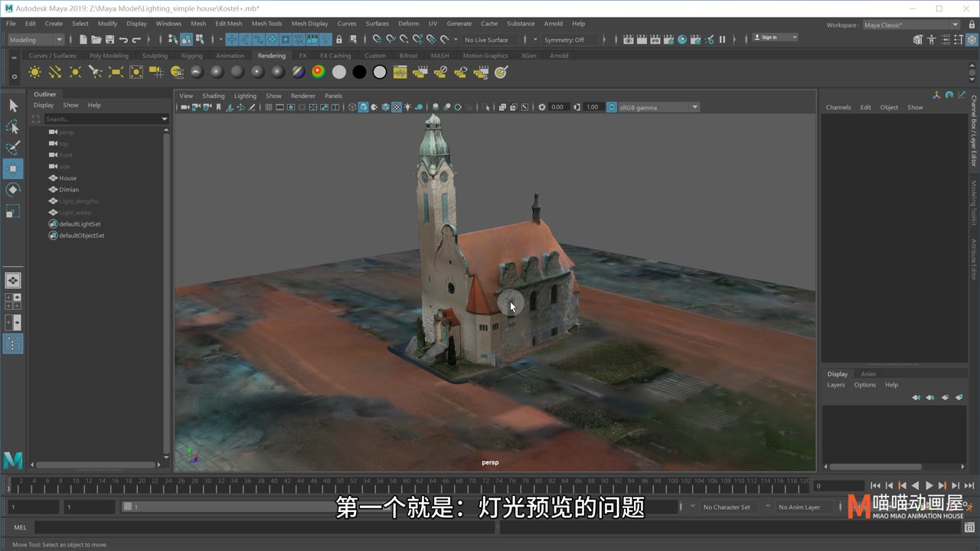This screenshot has width=980, height=551.
Task: Select the Dimian node in the Outliner
Action: 69,190
